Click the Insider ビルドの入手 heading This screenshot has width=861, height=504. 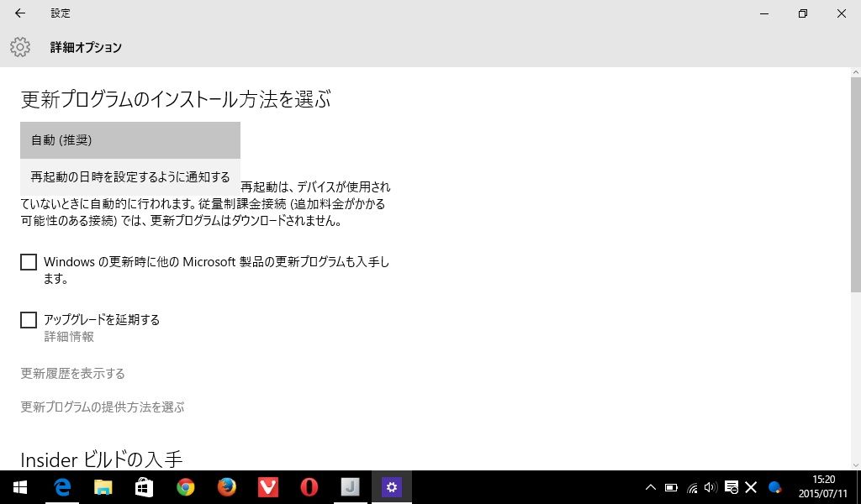tap(102, 459)
